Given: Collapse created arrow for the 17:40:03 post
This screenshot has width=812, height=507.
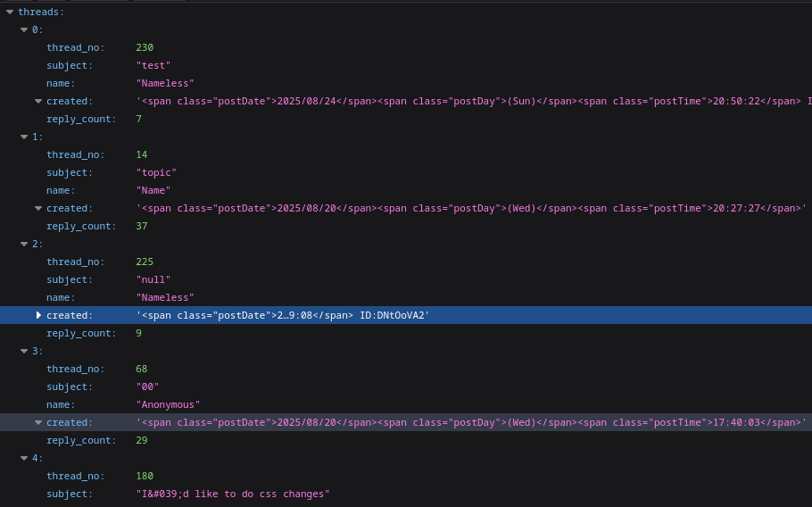Looking at the screenshot, I should coord(38,422).
